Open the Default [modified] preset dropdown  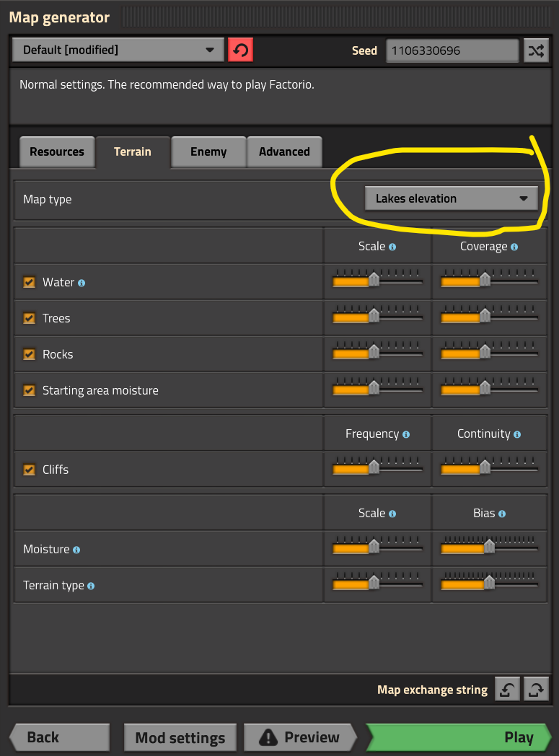click(x=118, y=50)
